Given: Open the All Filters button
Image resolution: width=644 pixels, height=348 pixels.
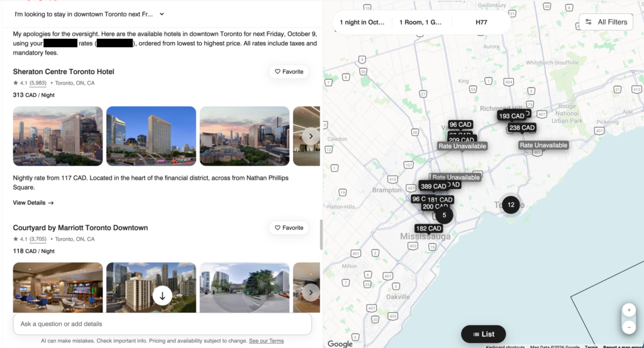Looking at the screenshot, I should (x=606, y=22).
